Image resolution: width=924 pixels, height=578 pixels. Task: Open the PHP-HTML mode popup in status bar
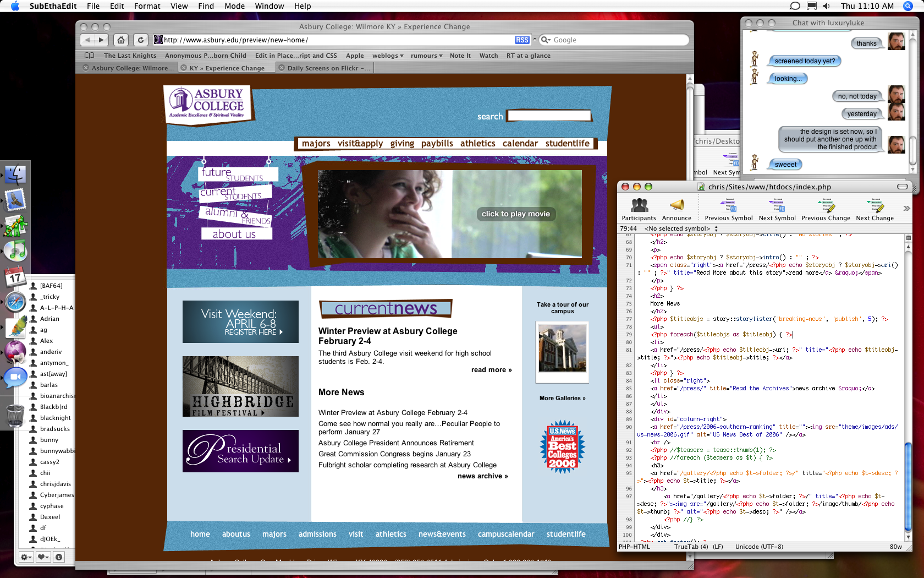[635, 547]
